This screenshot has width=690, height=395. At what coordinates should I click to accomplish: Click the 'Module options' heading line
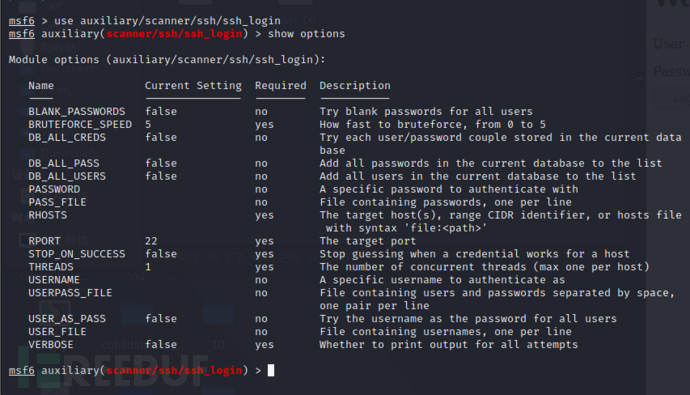(x=167, y=60)
